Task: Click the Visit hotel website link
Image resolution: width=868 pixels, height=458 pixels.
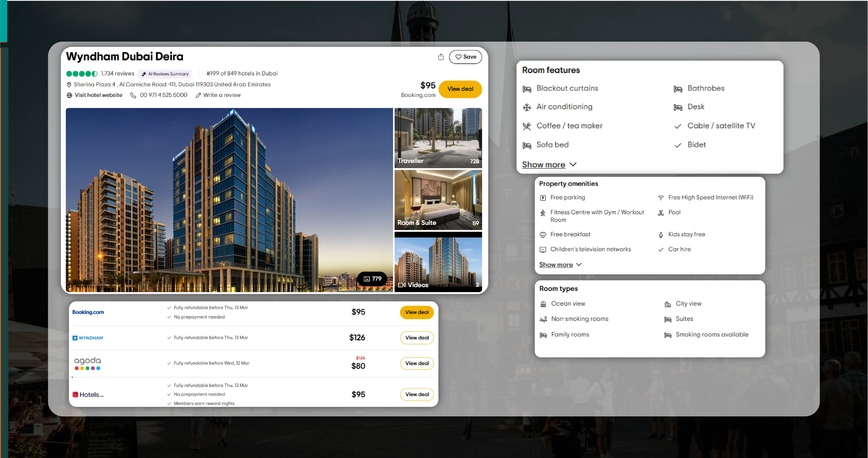Action: click(98, 96)
